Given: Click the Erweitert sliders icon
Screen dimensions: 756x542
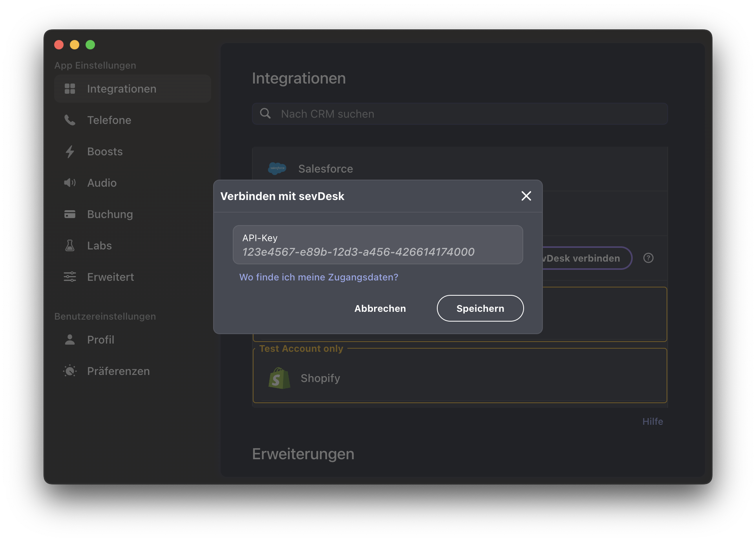Looking at the screenshot, I should [x=70, y=277].
